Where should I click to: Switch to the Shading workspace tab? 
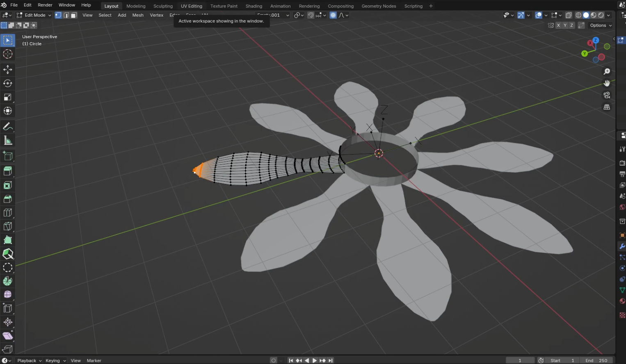click(x=254, y=6)
